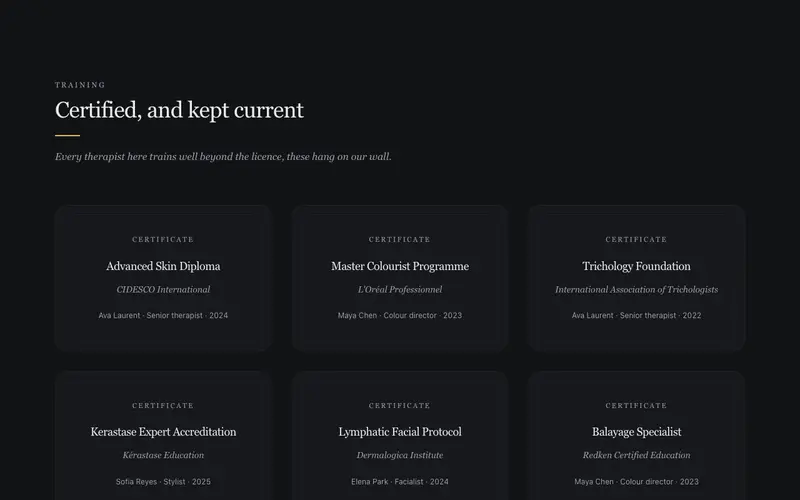This screenshot has height=500, width=800.
Task: Click CERTIFICATE label above Trichology Foundation
Action: (636, 239)
